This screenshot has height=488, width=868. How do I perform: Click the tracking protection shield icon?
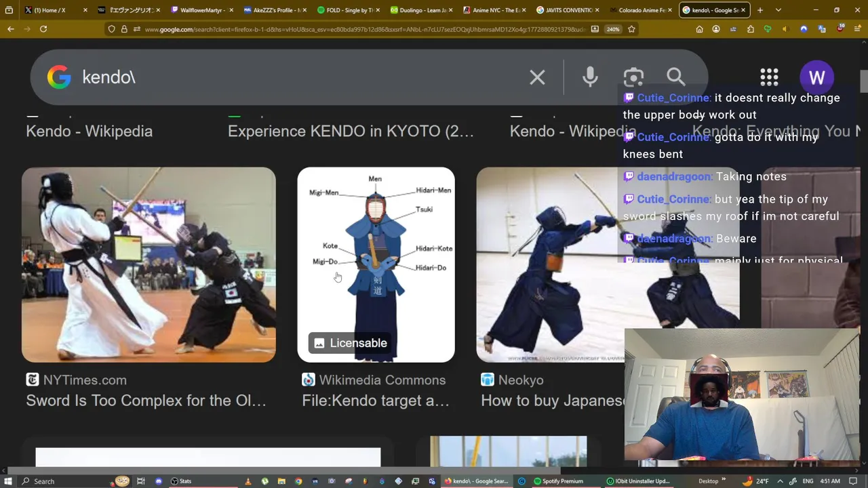click(111, 29)
